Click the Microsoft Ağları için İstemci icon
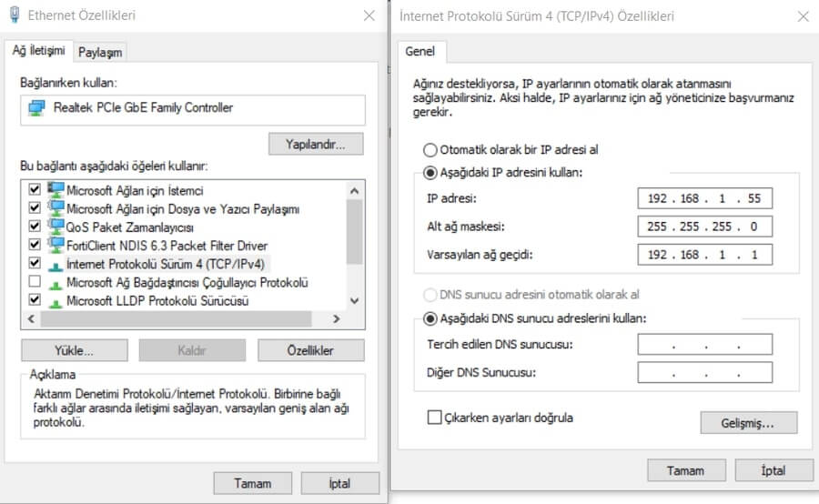The width and height of the screenshot is (819, 504). (56, 191)
